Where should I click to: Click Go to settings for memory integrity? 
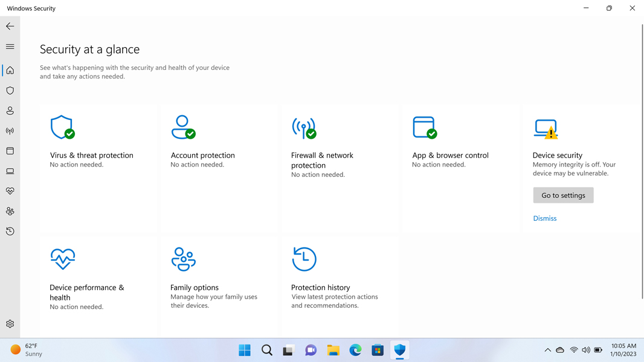coord(563,195)
